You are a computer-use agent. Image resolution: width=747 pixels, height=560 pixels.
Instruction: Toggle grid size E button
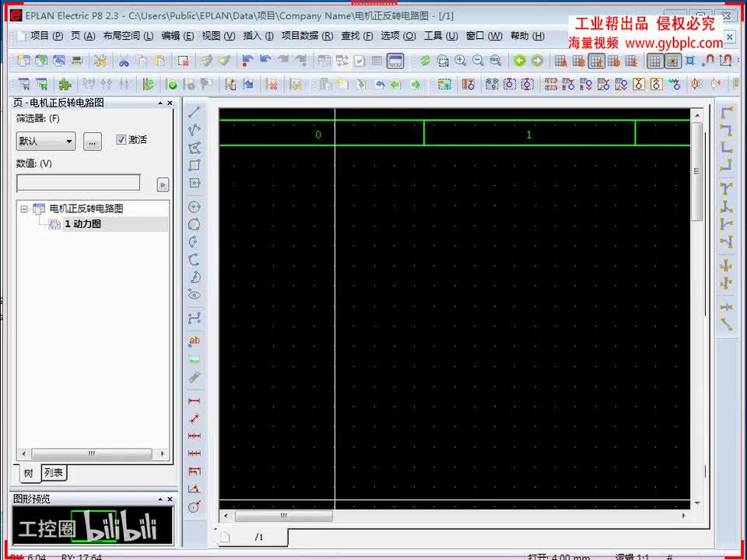click(631, 61)
